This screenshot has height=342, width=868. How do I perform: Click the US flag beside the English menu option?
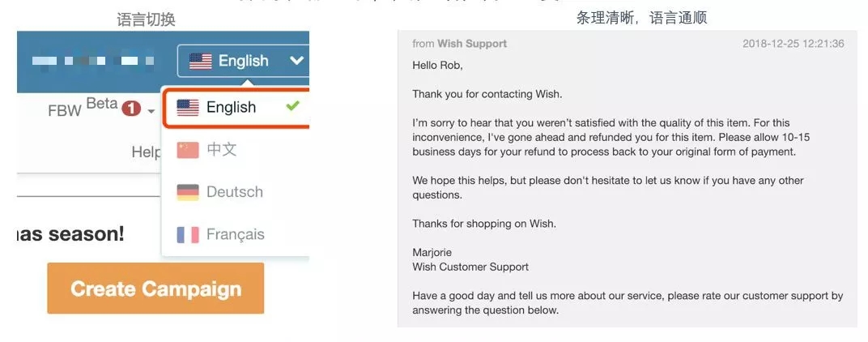click(x=188, y=108)
